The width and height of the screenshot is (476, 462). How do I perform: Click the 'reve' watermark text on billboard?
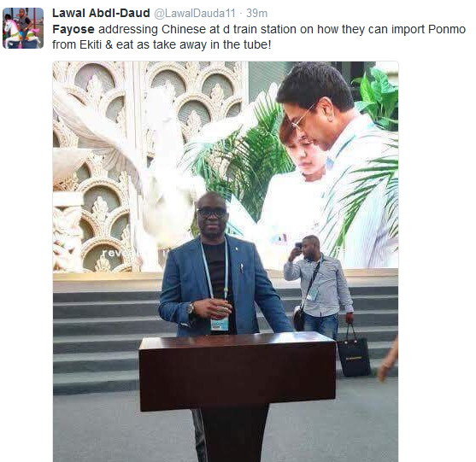[115, 253]
